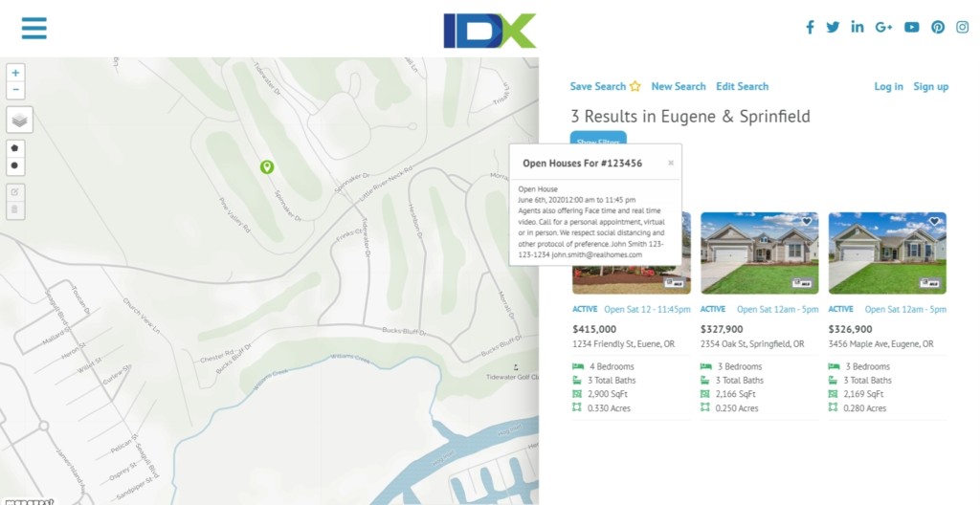Image resolution: width=980 pixels, height=505 pixels.
Task: Click the star icon beside Save Search
Action: click(635, 86)
